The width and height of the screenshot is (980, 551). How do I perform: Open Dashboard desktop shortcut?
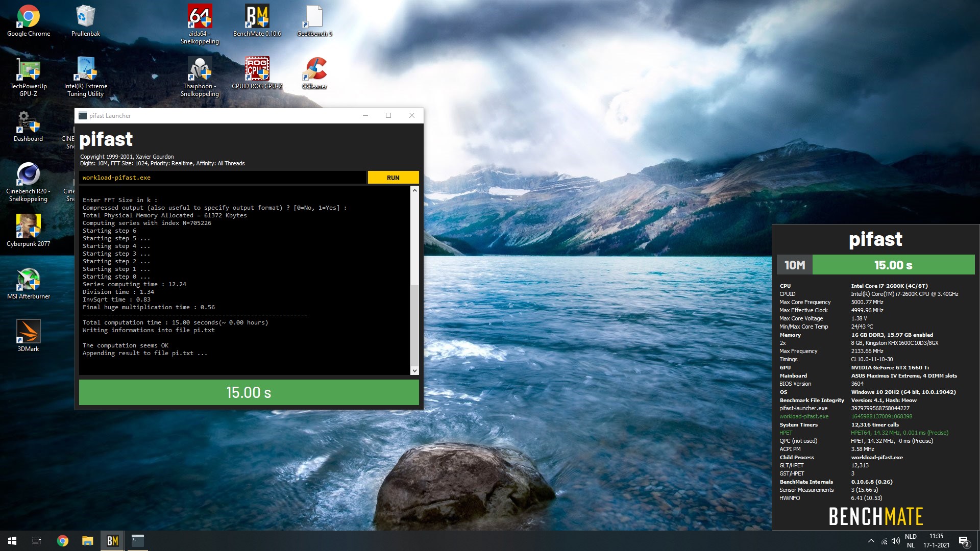pos(29,127)
